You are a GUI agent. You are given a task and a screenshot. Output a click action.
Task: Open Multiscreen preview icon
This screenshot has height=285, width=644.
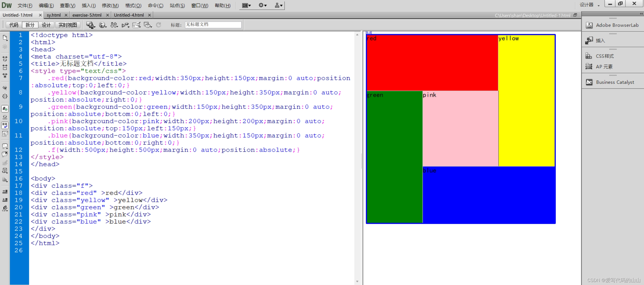pyautogui.click(x=90, y=25)
